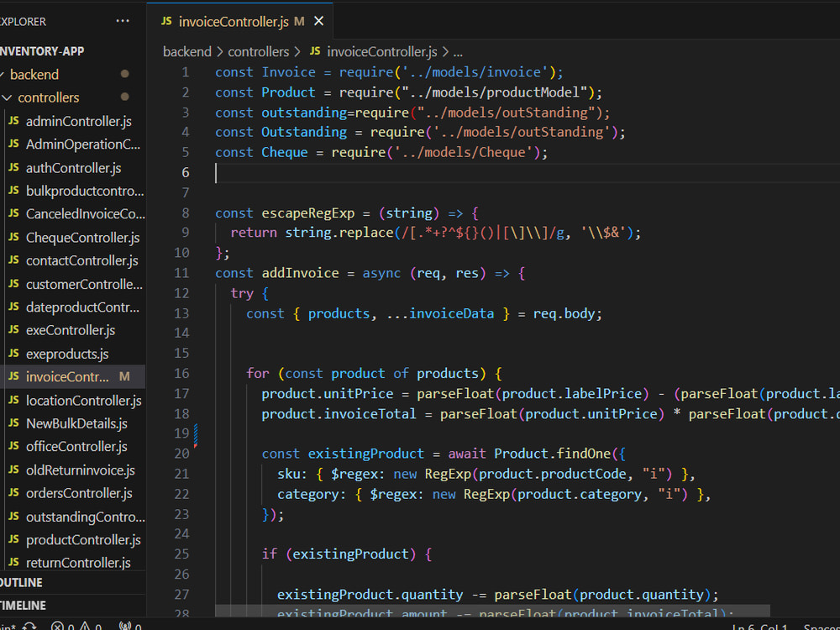Image resolution: width=840 pixels, height=630 pixels.
Task: Click the JS icon beside NewBulkDetails.js
Action: (14, 423)
